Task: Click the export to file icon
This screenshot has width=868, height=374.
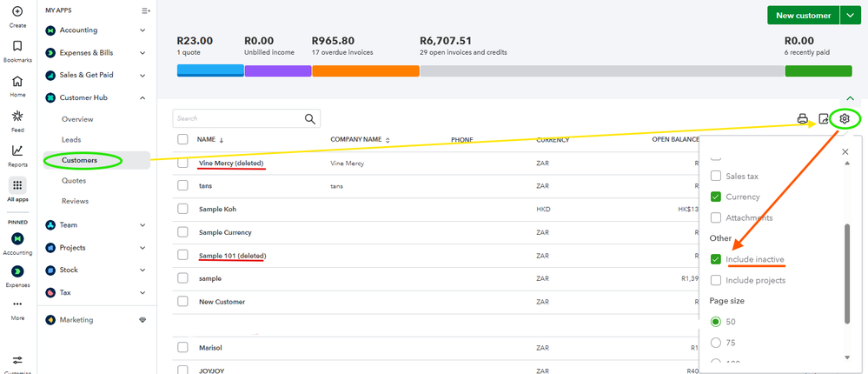Action: [824, 119]
